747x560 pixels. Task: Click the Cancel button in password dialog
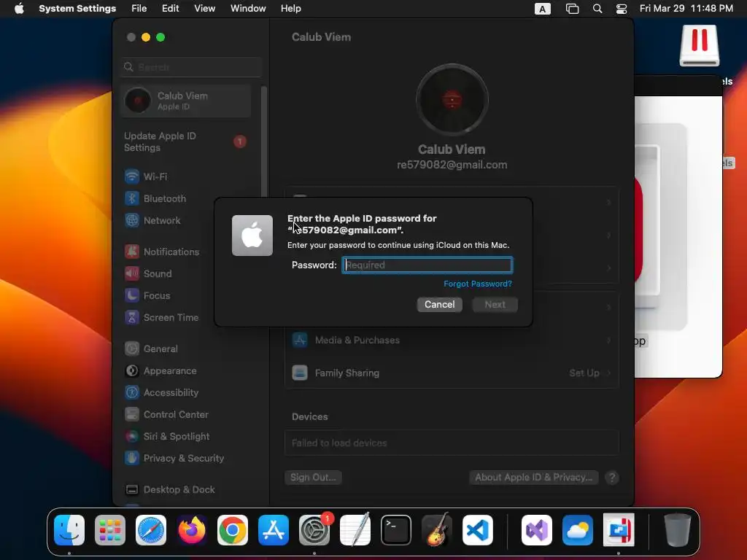point(440,305)
